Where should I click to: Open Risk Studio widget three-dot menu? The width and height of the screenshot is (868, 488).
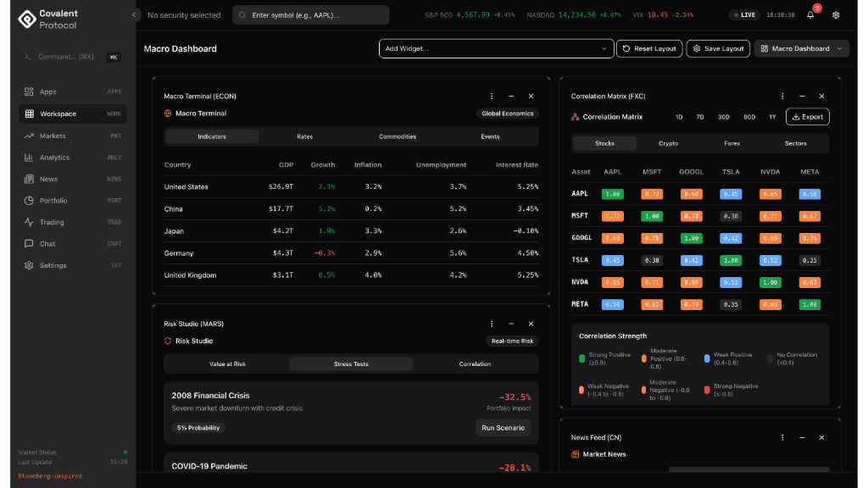[492, 324]
